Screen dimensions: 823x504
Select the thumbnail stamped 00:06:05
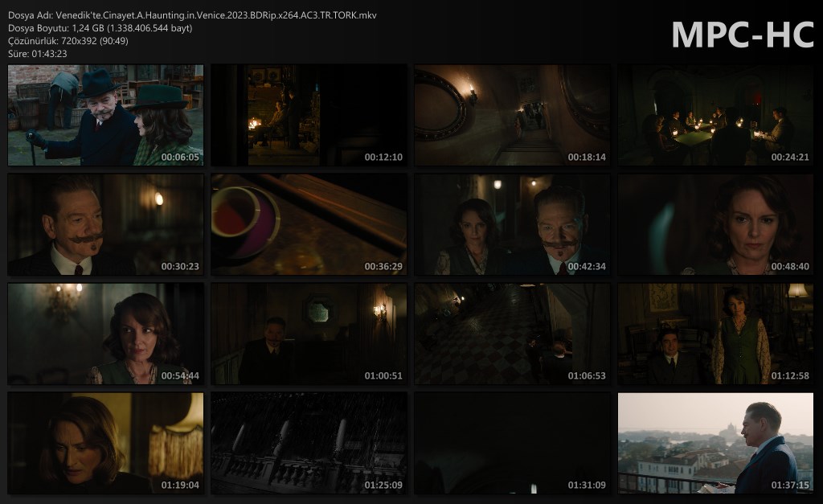point(105,115)
